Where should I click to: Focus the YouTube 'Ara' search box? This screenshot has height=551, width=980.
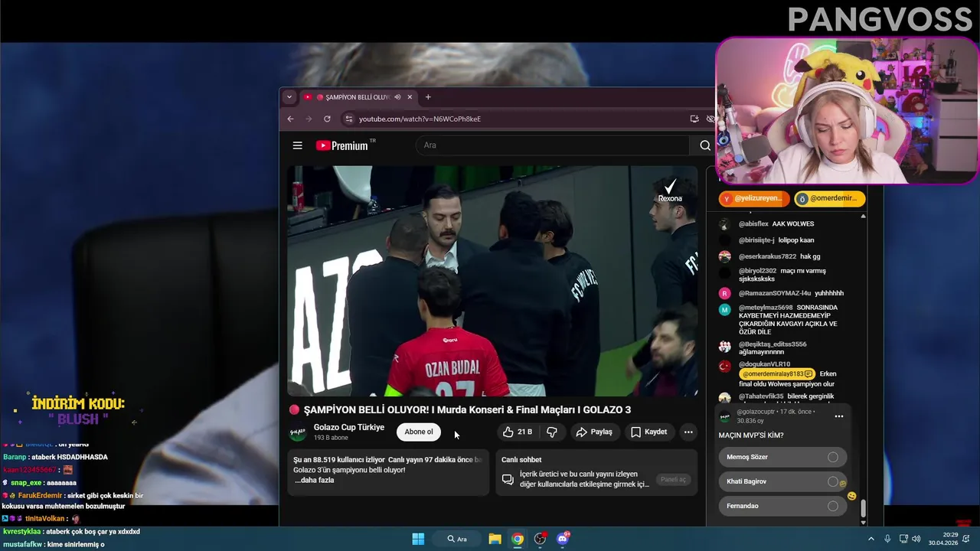(553, 145)
